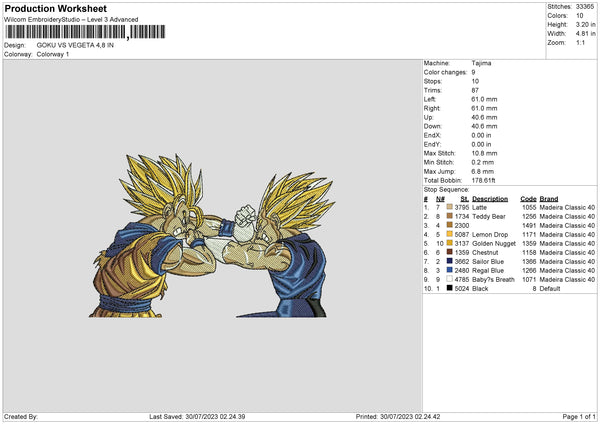Click the Total Bobbin value 178.61ft
This screenshot has height=424, width=600.
point(483,180)
